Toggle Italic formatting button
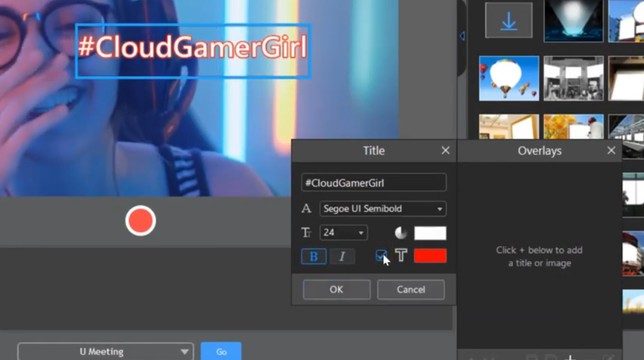 click(x=342, y=256)
